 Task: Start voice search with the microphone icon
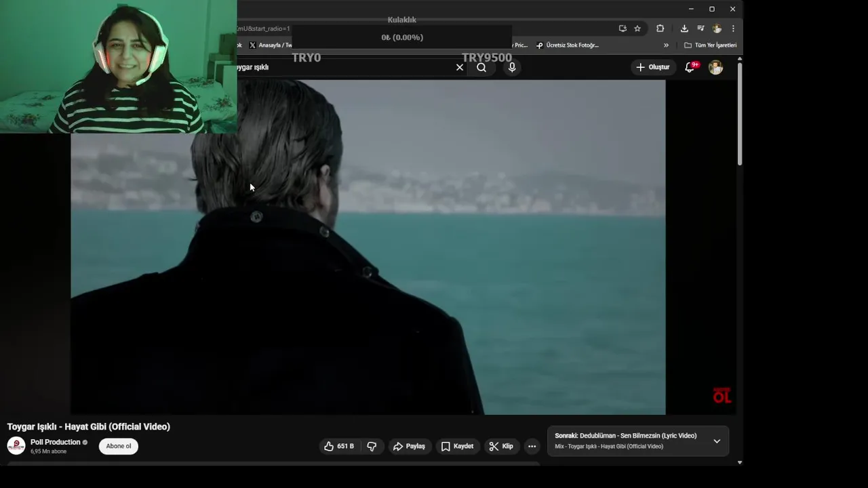tap(512, 67)
